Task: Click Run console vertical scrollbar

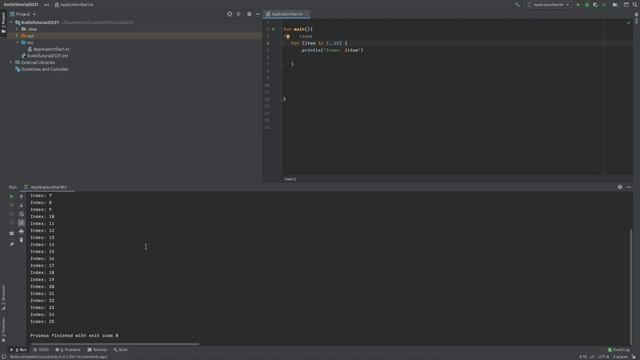Action: pos(631,286)
